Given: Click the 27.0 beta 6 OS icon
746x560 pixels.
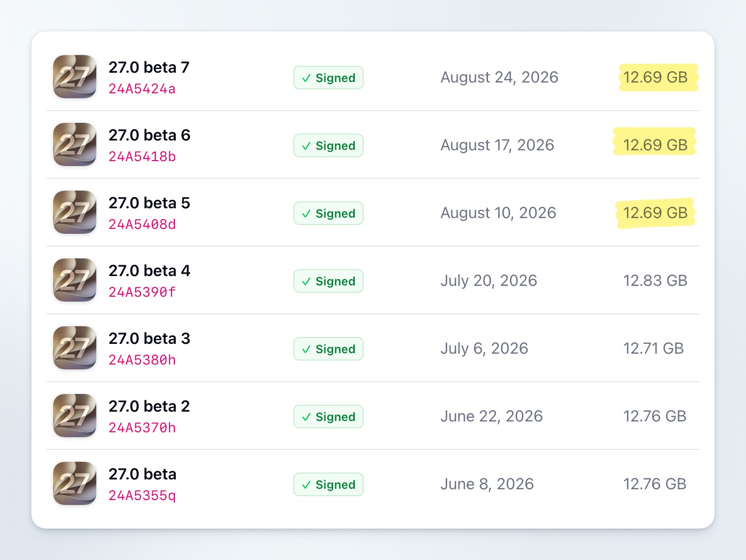Looking at the screenshot, I should [x=75, y=144].
